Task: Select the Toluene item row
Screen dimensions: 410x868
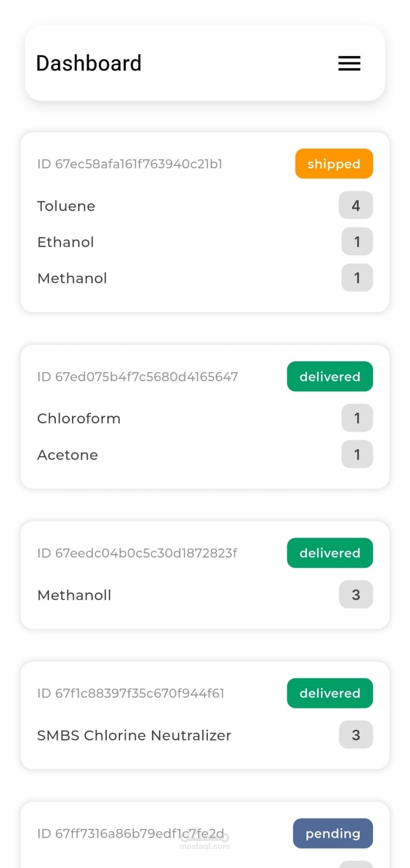Action: pos(66,206)
